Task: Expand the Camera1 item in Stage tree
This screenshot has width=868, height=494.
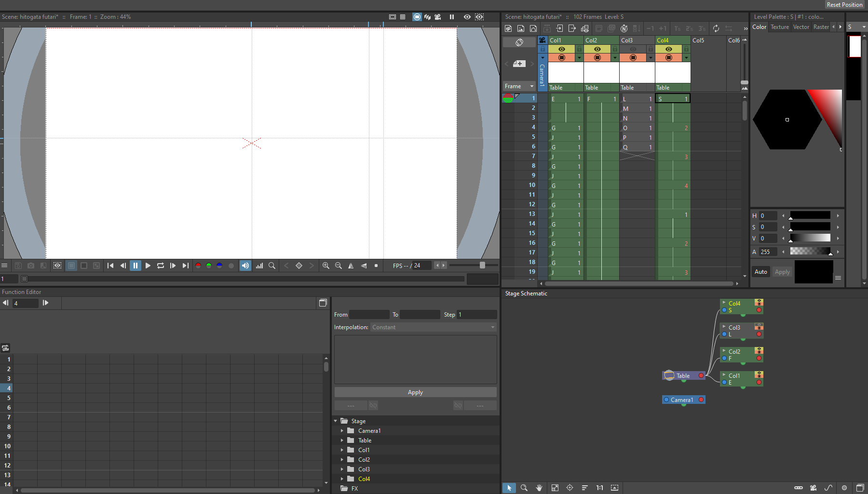Action: (x=343, y=430)
